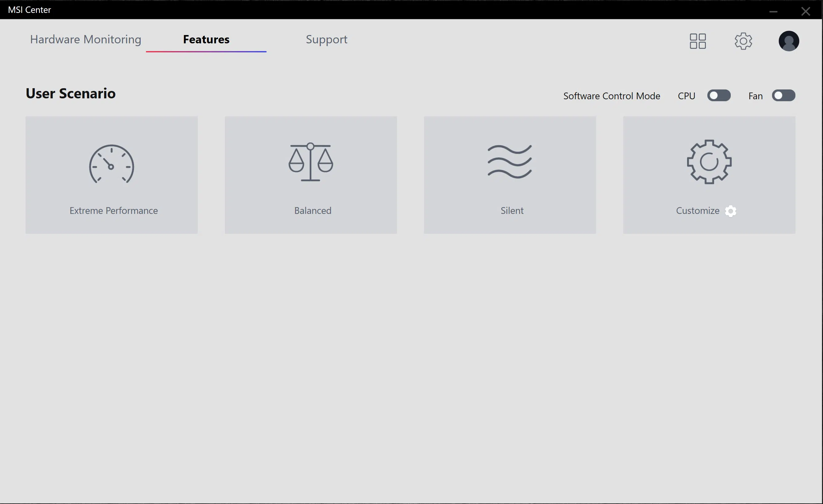Screen dimensions: 823x504
Task: Select the Features tab
Action: [206, 39]
